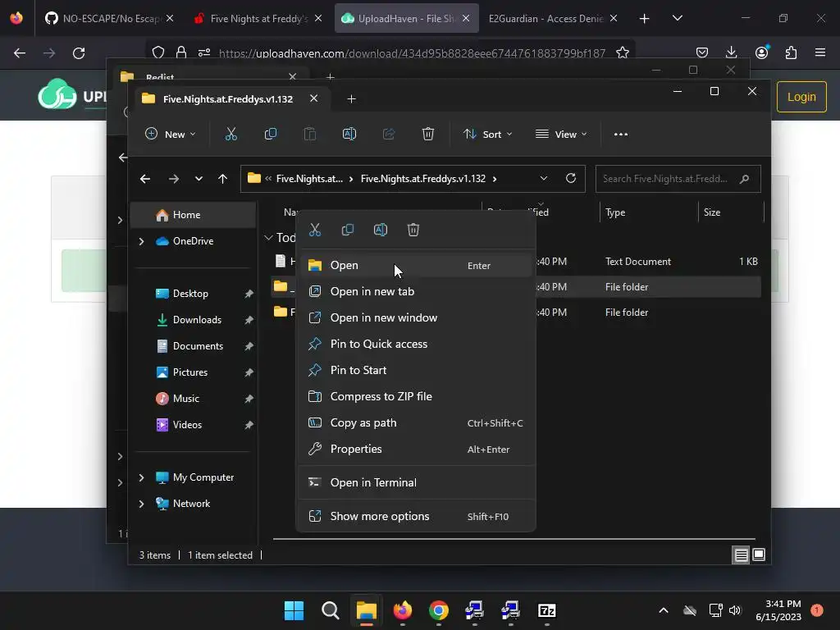The height and width of the screenshot is (630, 840).
Task: Open the New dropdown in Explorer
Action: [171, 134]
